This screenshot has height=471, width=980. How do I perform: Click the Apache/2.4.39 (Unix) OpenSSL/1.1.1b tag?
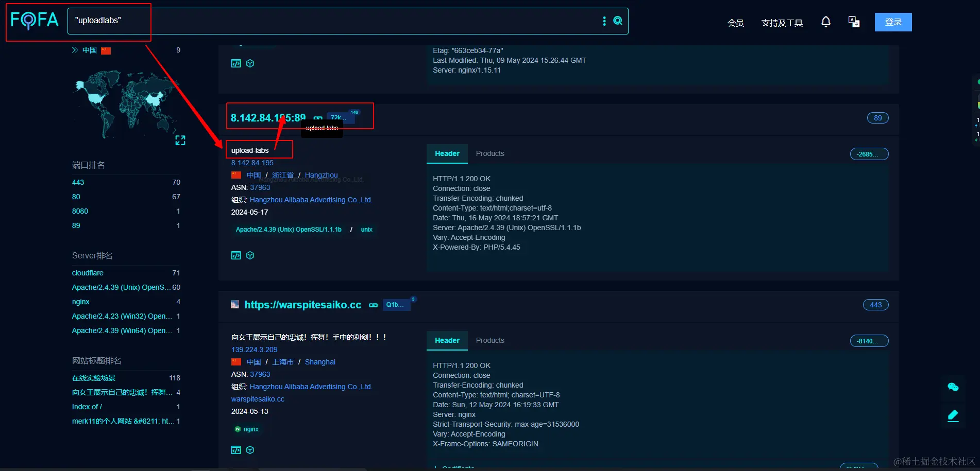pos(288,230)
